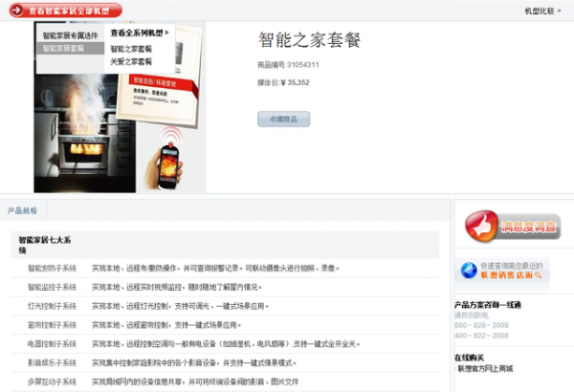Click the 影音娱乐子系统 row label

(x=52, y=362)
